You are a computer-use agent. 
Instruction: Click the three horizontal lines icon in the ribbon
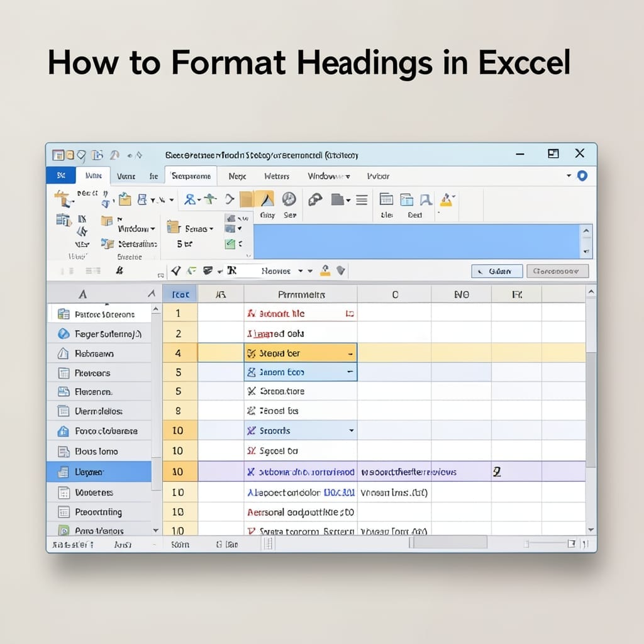pyautogui.click(x=362, y=200)
